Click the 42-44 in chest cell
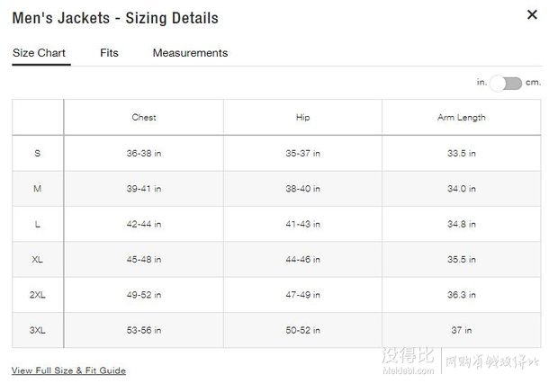This screenshot has height=392, width=549. click(144, 224)
